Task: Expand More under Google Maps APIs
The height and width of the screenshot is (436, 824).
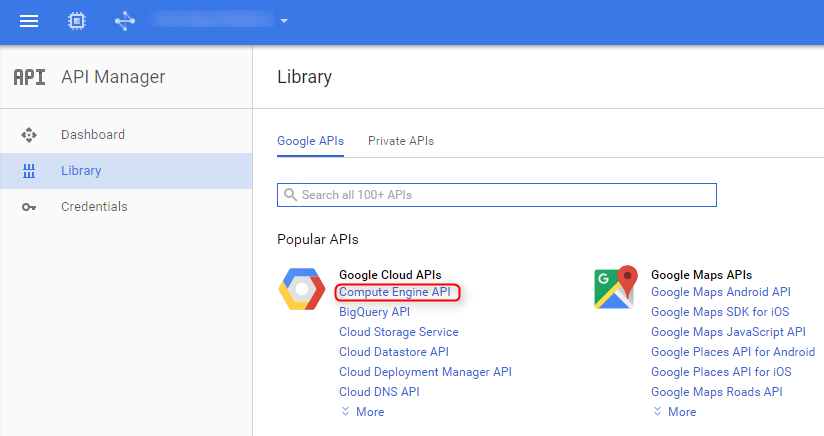Action: pyautogui.click(x=682, y=412)
